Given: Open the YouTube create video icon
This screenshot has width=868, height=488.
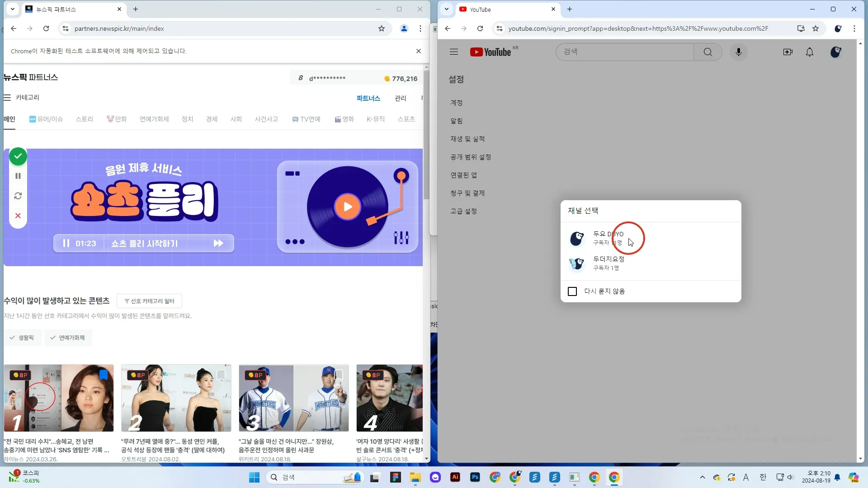Looking at the screenshot, I should coord(788,52).
